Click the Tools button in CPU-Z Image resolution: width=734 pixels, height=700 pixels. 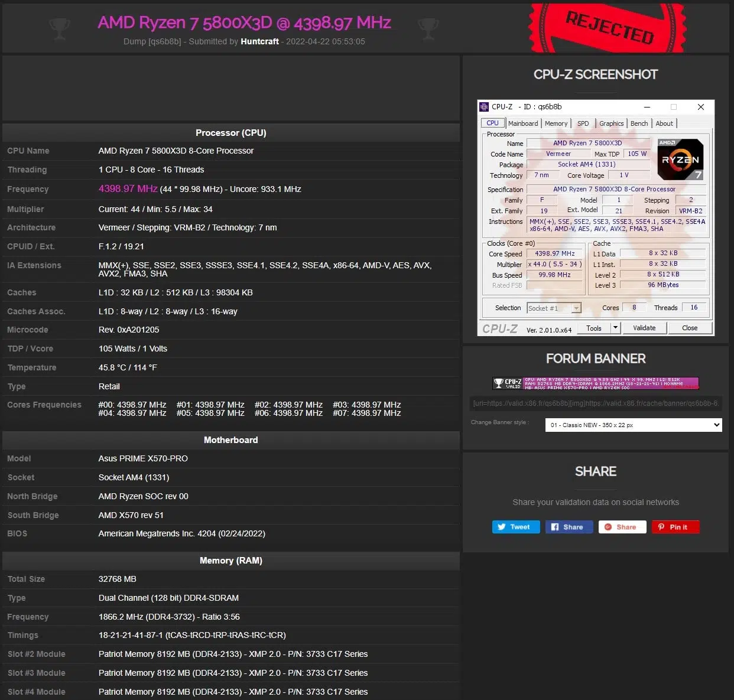pos(594,328)
